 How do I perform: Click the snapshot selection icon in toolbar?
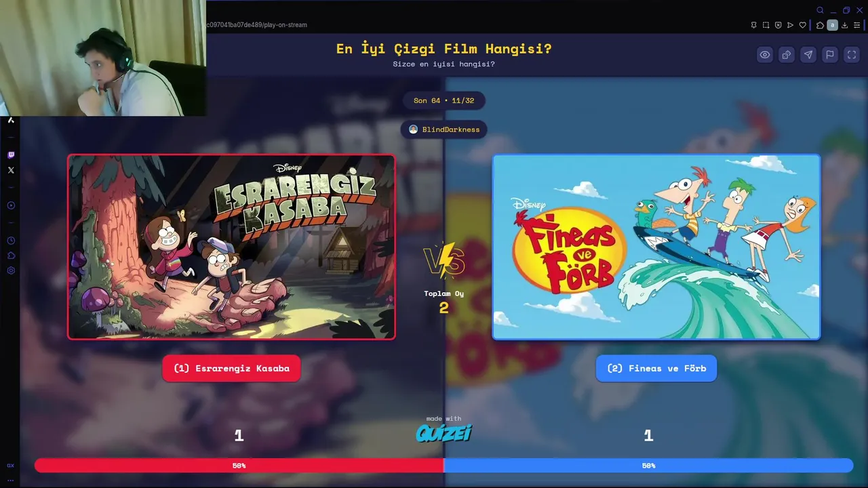point(766,25)
